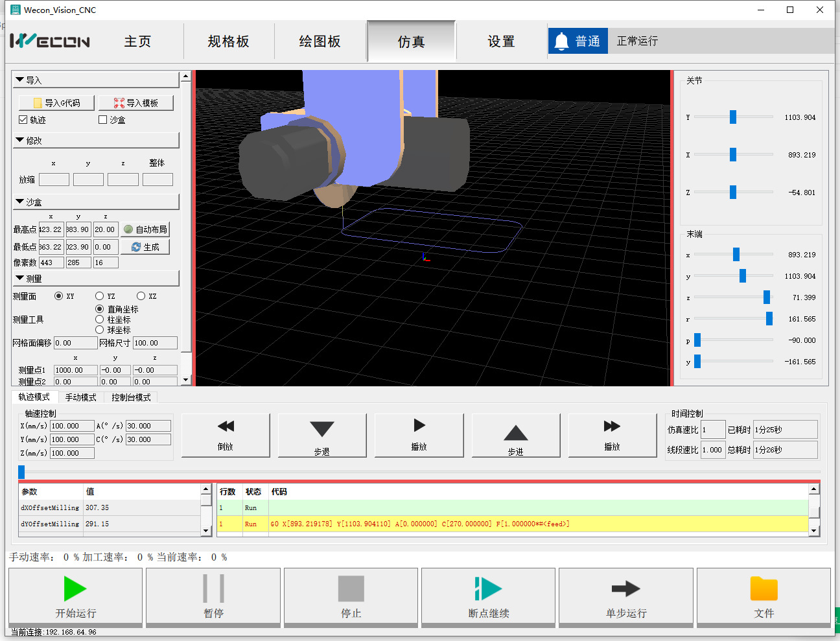Select the YZ measuring plane radio
The width and height of the screenshot is (840, 641).
pos(100,296)
